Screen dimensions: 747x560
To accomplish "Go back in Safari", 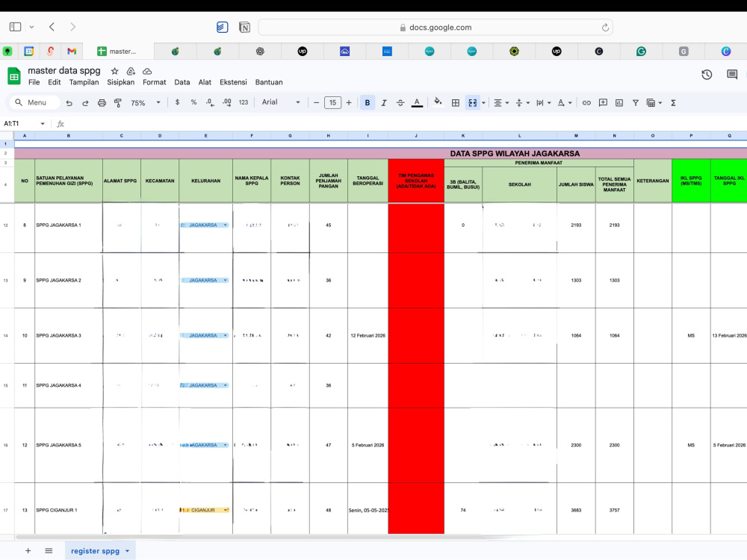I will click(52, 27).
